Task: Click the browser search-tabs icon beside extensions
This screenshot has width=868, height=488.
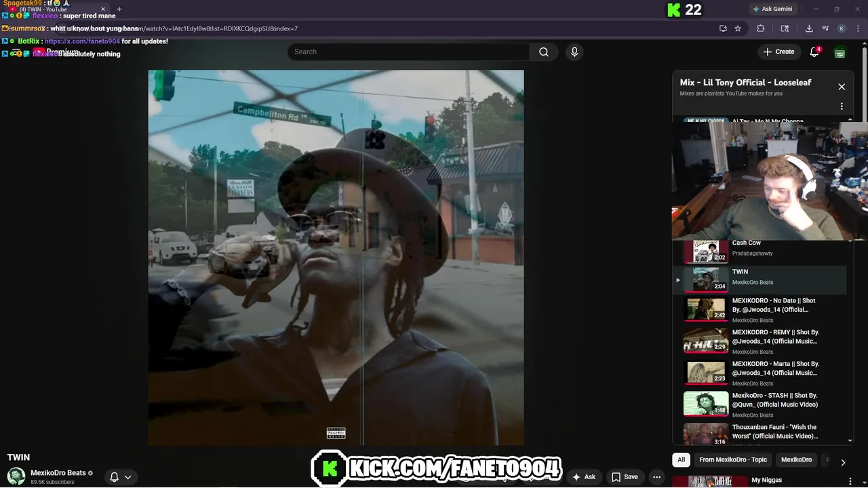Action: tap(785, 28)
